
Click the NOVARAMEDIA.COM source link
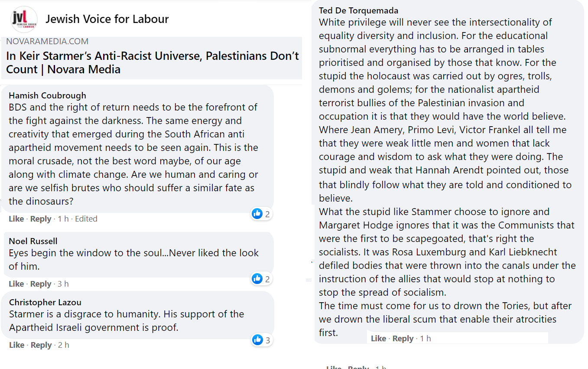point(47,42)
